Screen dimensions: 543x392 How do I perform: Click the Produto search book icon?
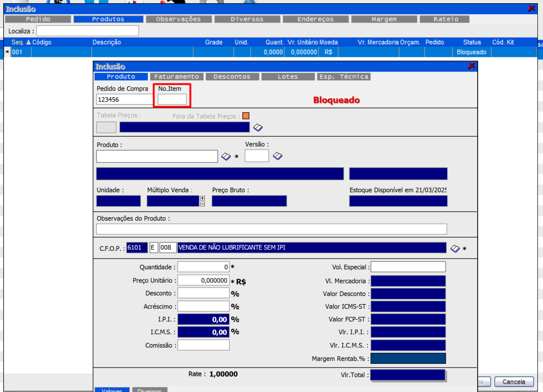tap(226, 157)
